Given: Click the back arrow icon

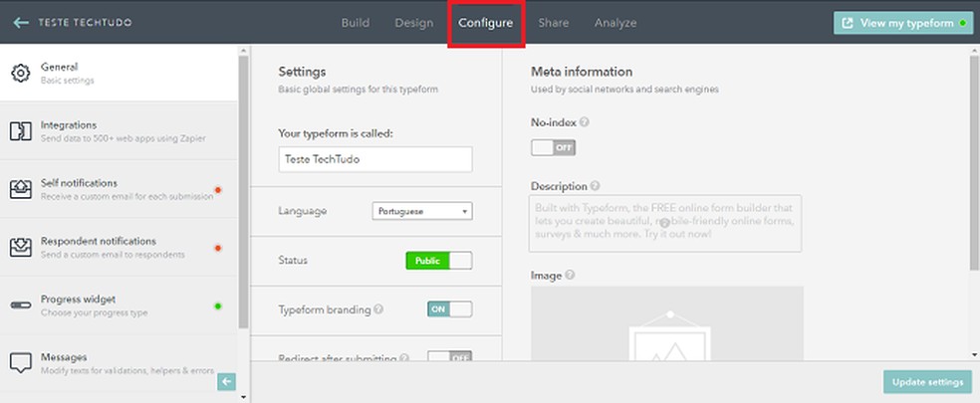Looking at the screenshot, I should tap(21, 23).
